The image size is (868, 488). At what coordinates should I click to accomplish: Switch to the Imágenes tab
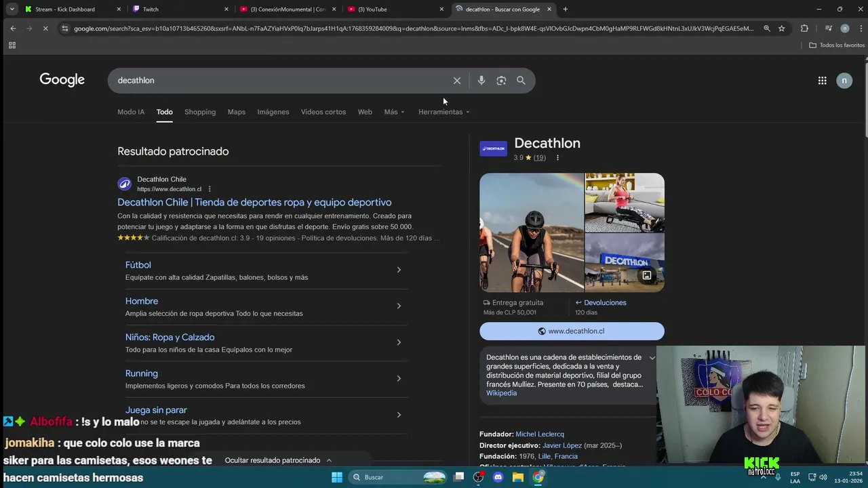273,112
